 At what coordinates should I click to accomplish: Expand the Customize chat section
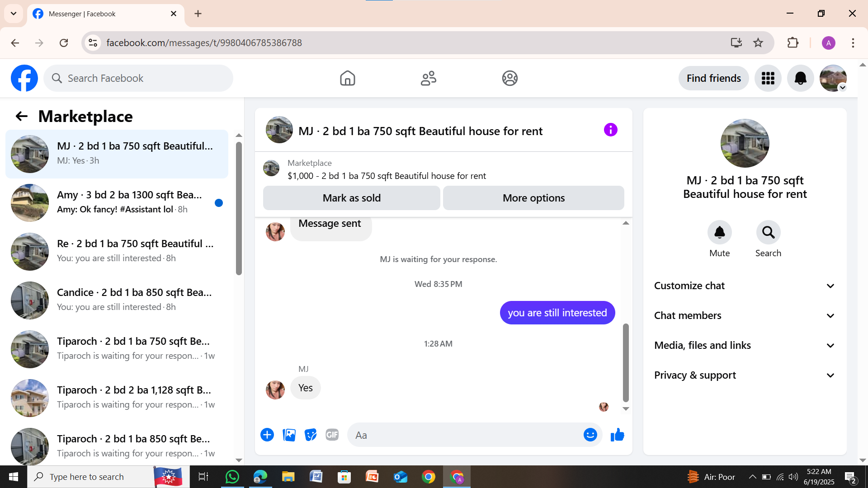click(745, 286)
